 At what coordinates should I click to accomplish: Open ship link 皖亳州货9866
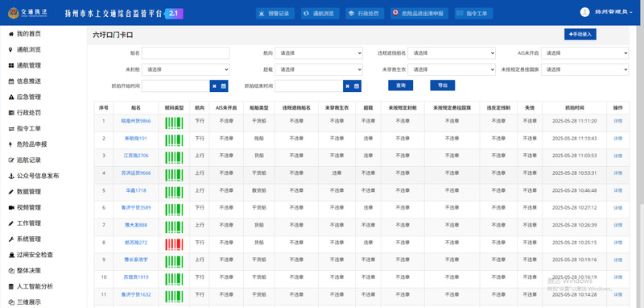(136, 121)
